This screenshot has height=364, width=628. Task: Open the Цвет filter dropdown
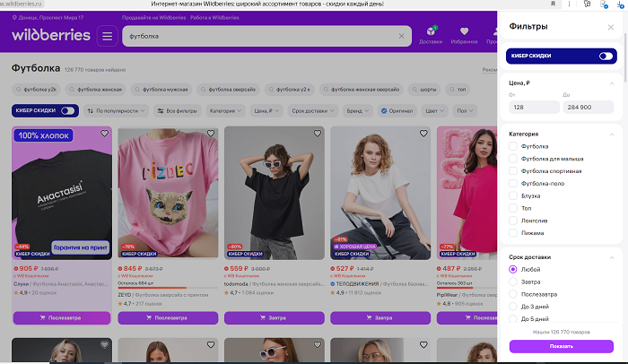[435, 111]
